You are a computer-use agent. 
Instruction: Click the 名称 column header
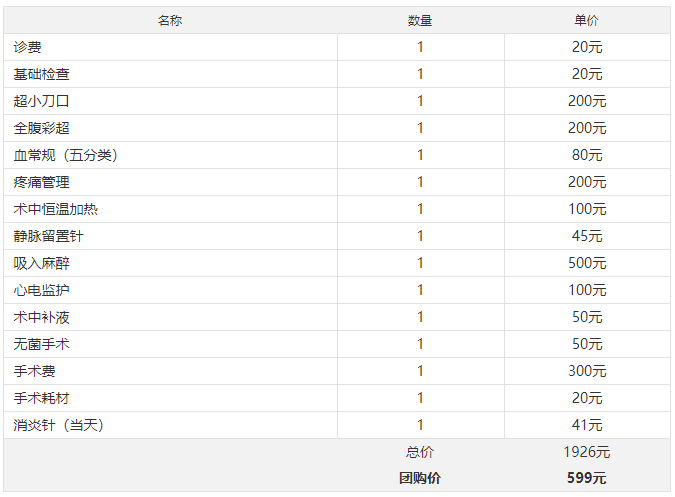170,20
